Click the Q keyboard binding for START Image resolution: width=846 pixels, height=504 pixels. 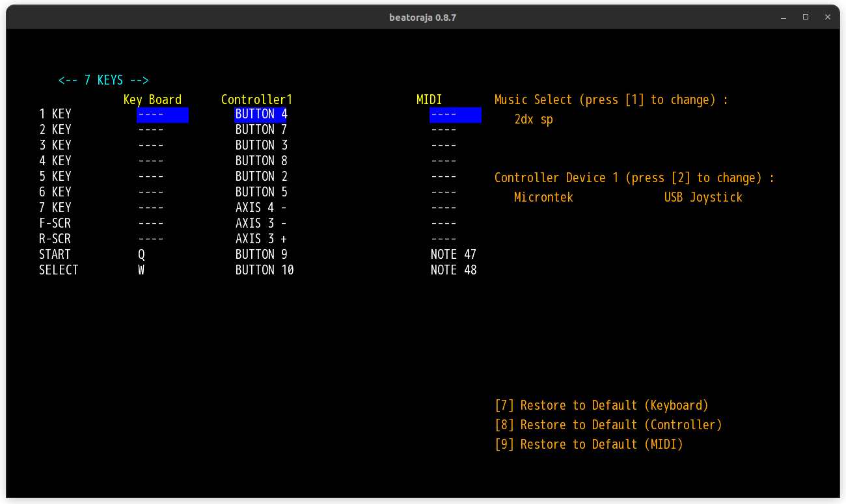pyautogui.click(x=141, y=255)
